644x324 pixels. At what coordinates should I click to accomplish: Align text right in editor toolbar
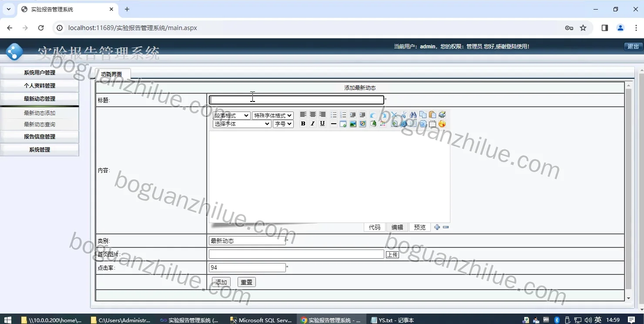point(322,115)
